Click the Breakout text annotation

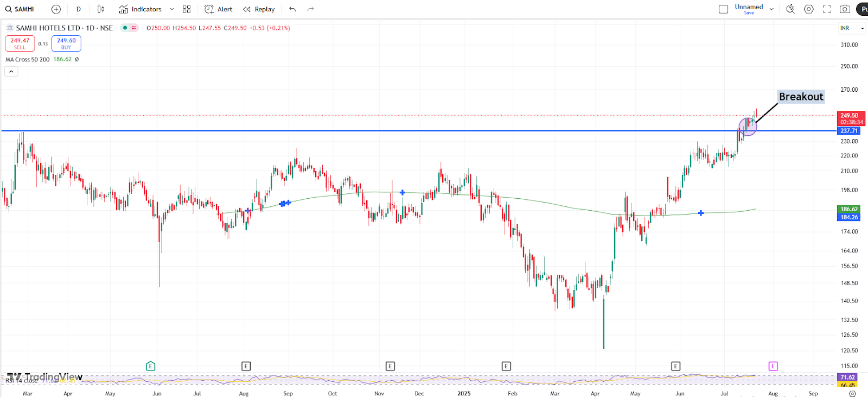coord(801,97)
